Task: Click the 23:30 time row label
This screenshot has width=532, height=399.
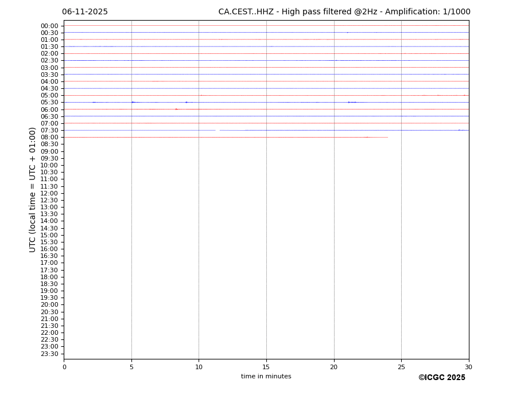Action: (x=49, y=354)
